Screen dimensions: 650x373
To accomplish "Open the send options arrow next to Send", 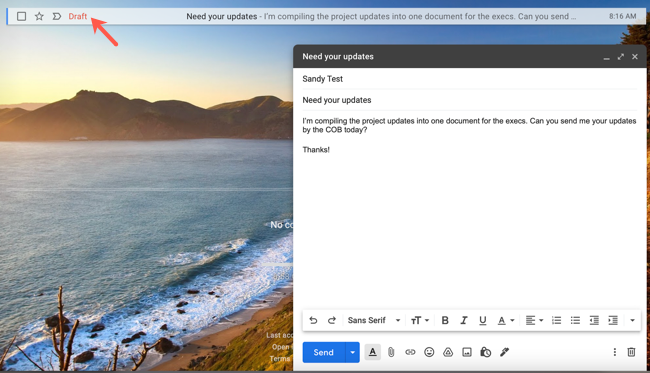I will 352,352.
